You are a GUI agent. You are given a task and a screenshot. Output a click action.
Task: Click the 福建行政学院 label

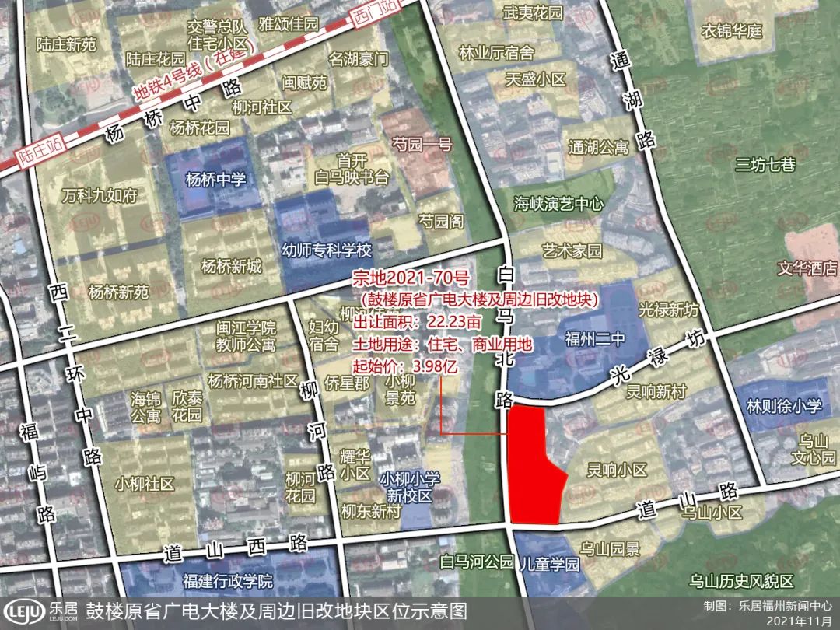click(x=228, y=581)
